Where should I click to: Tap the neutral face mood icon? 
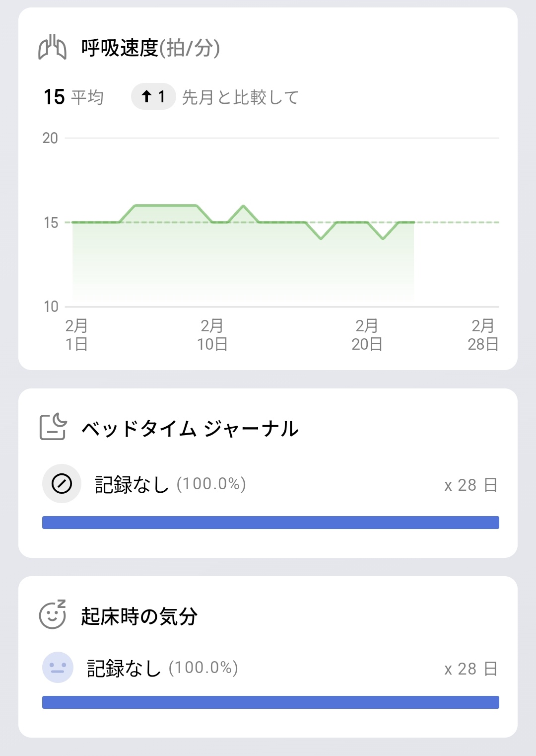[x=58, y=667]
